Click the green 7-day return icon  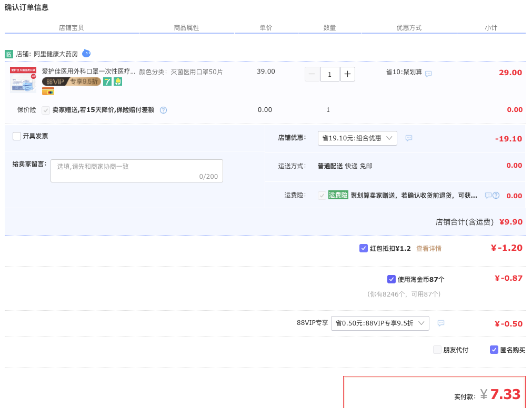[107, 81]
